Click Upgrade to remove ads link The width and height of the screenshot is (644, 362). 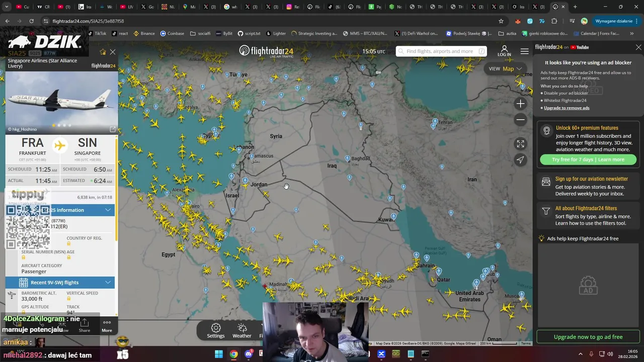click(x=567, y=108)
